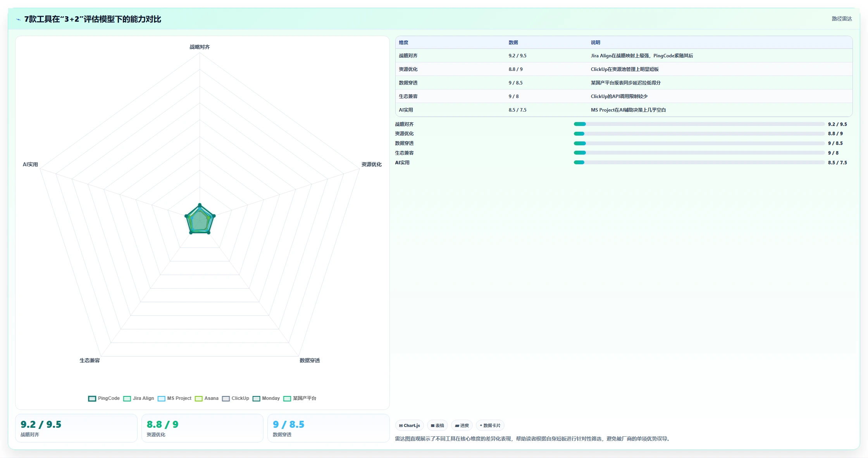This screenshot has height=458, width=868.
Task: Click the 数据卡片 tag
Action: pos(490,425)
